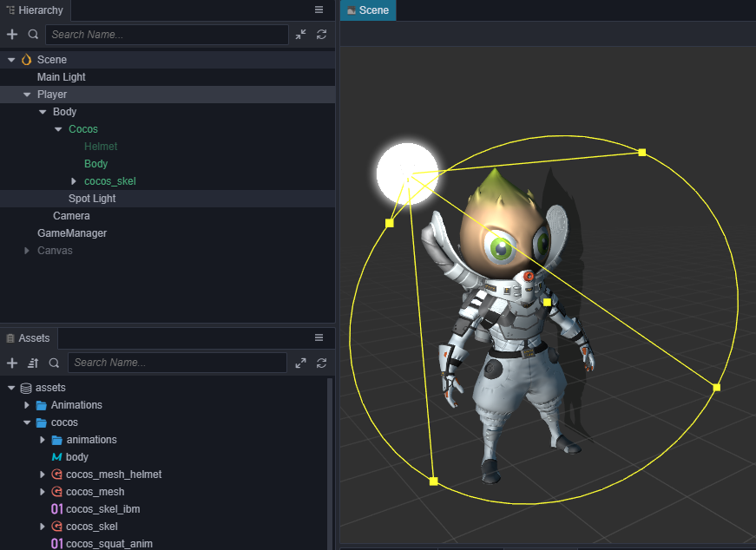Switch to the Scene tab

(x=368, y=10)
